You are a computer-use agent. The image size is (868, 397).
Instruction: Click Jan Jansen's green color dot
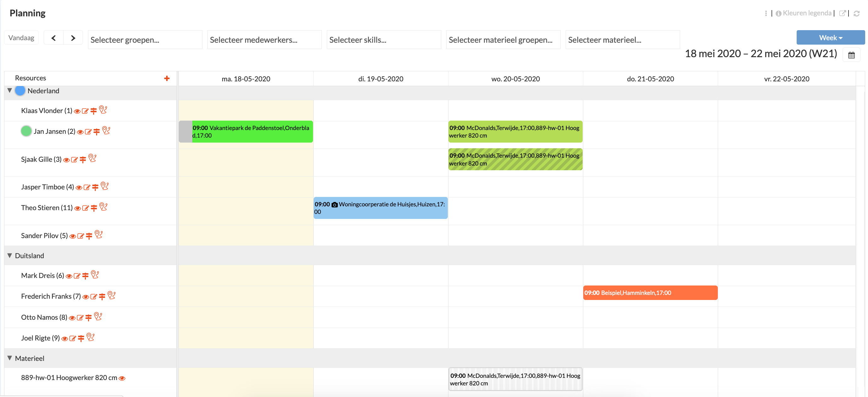[x=26, y=131]
